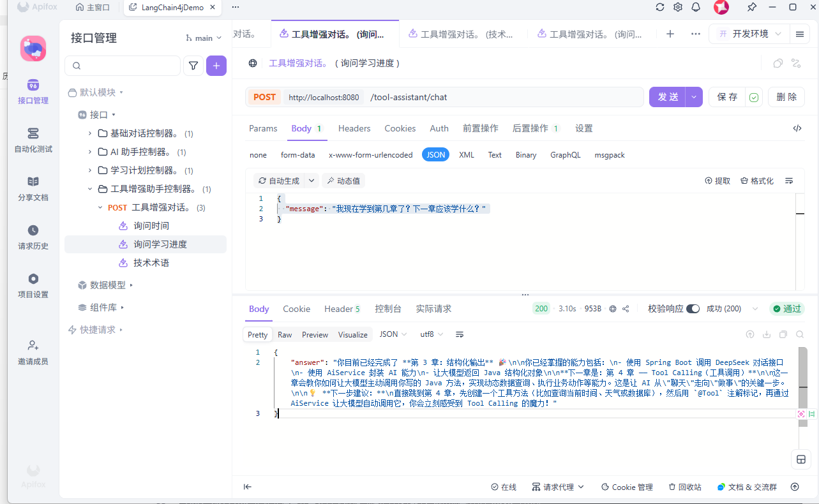
Task: Click the 删除 button
Action: pyautogui.click(x=786, y=97)
